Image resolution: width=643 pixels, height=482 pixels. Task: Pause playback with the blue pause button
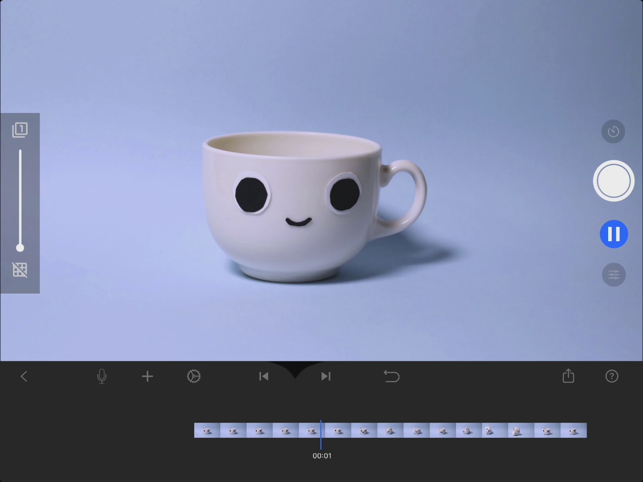[614, 234]
